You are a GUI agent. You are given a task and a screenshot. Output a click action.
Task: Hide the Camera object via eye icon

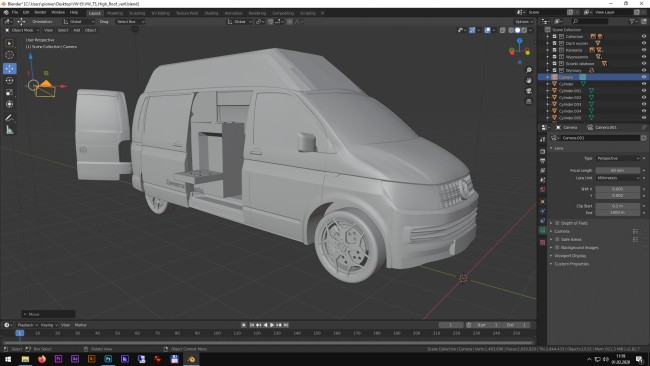[x=644, y=77]
